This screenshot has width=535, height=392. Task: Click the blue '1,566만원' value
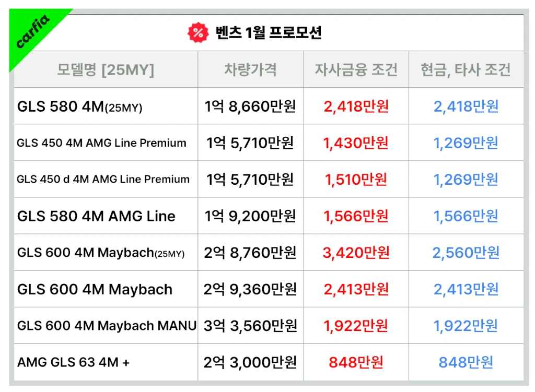tap(466, 216)
